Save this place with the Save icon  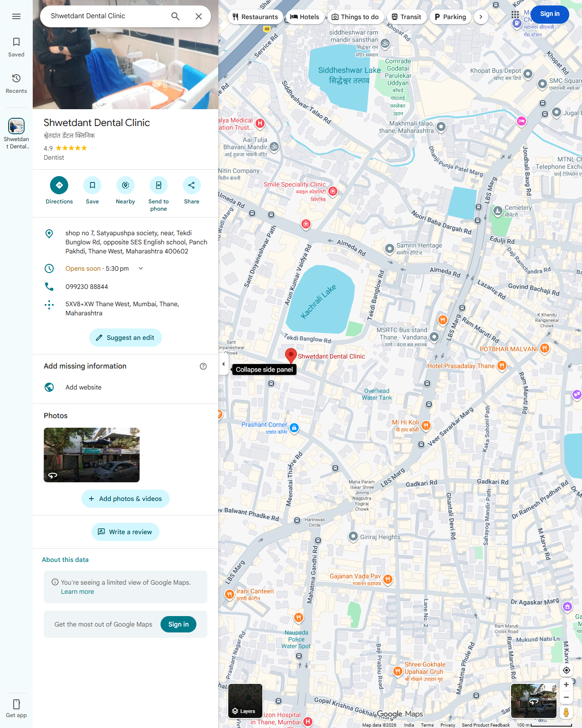92,190
